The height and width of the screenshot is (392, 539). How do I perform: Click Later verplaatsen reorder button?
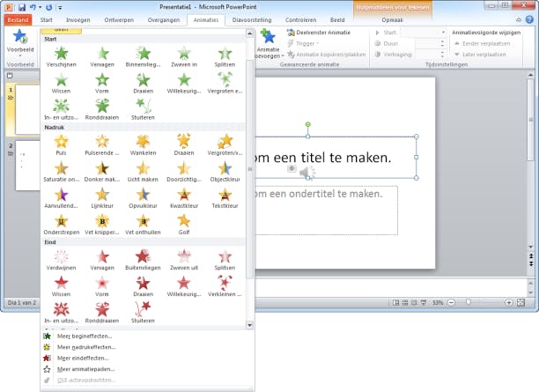coord(480,55)
